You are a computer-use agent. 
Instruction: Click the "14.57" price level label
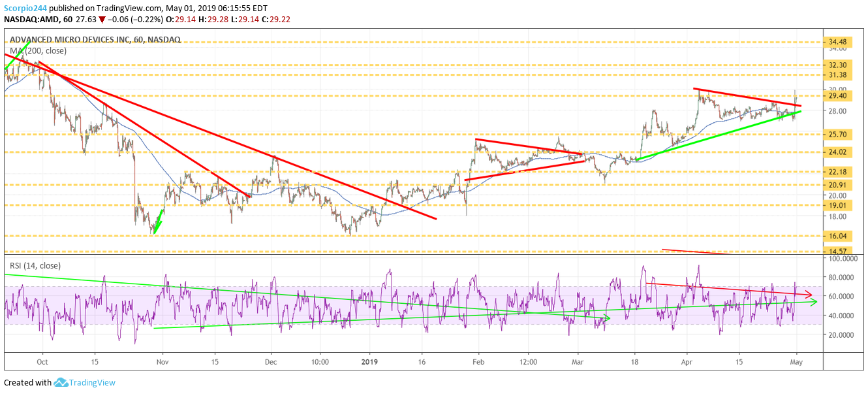(837, 251)
